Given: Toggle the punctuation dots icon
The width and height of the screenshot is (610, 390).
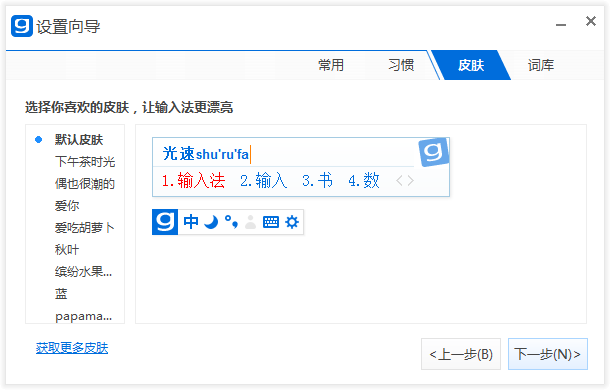Looking at the screenshot, I should click(231, 222).
